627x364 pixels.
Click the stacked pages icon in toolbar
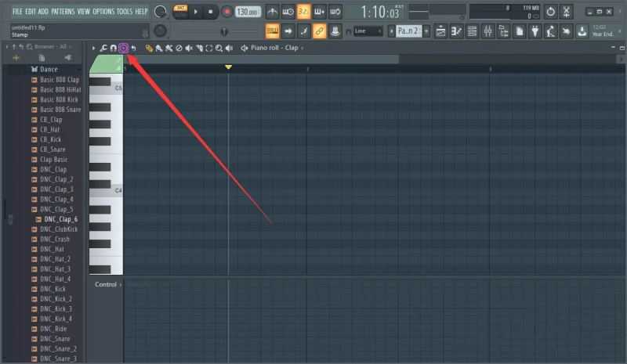(x=520, y=31)
